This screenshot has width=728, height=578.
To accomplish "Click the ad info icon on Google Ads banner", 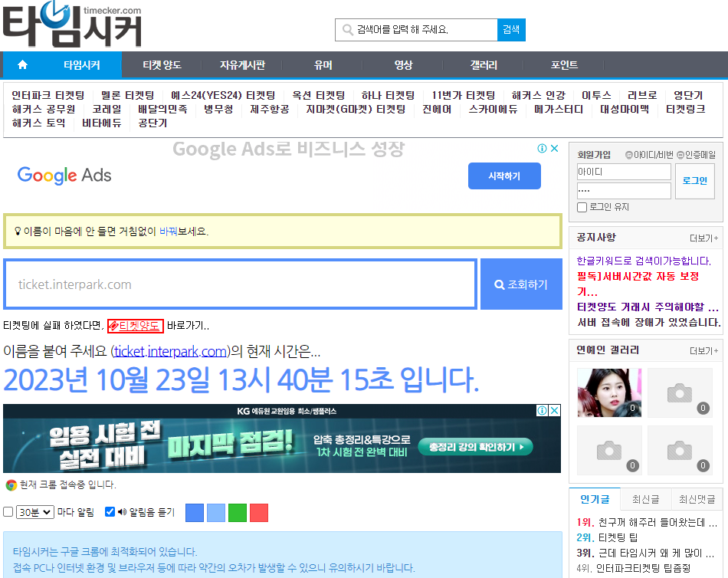I will click(x=542, y=148).
